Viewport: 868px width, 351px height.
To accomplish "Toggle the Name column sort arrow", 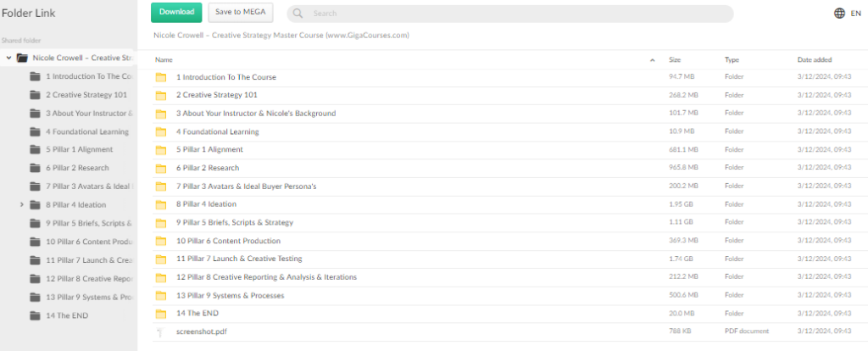I will [652, 60].
